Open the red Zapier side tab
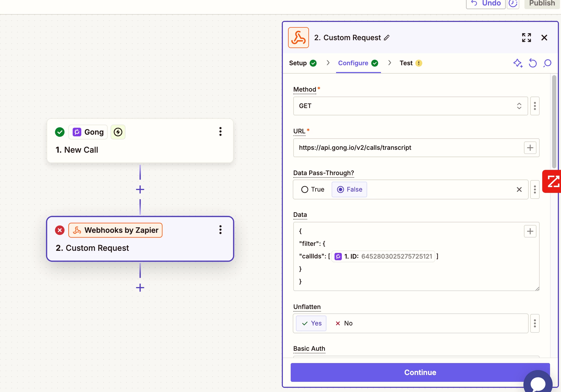 coord(552,181)
